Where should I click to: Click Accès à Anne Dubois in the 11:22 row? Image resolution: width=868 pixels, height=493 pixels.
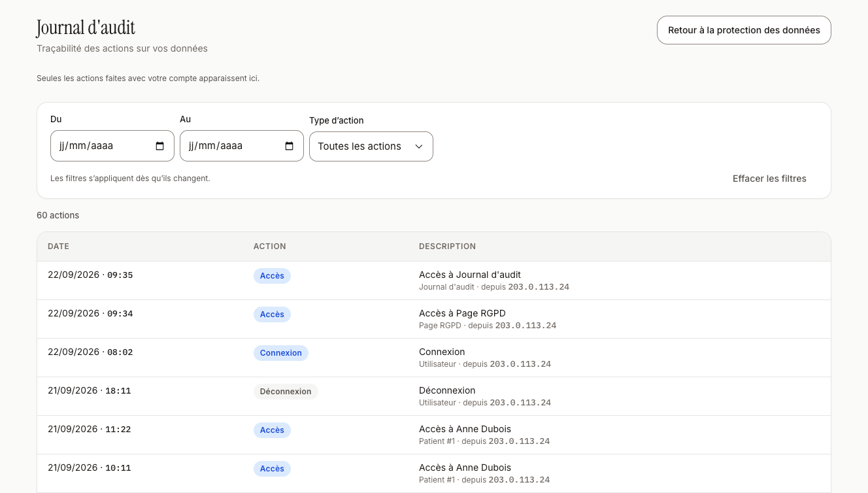pyautogui.click(x=465, y=429)
